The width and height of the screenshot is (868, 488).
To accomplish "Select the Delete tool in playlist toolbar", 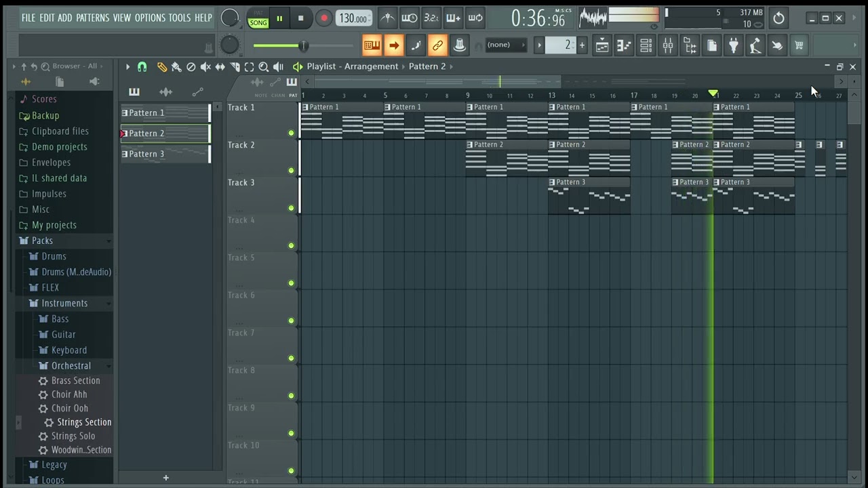I will pyautogui.click(x=191, y=66).
